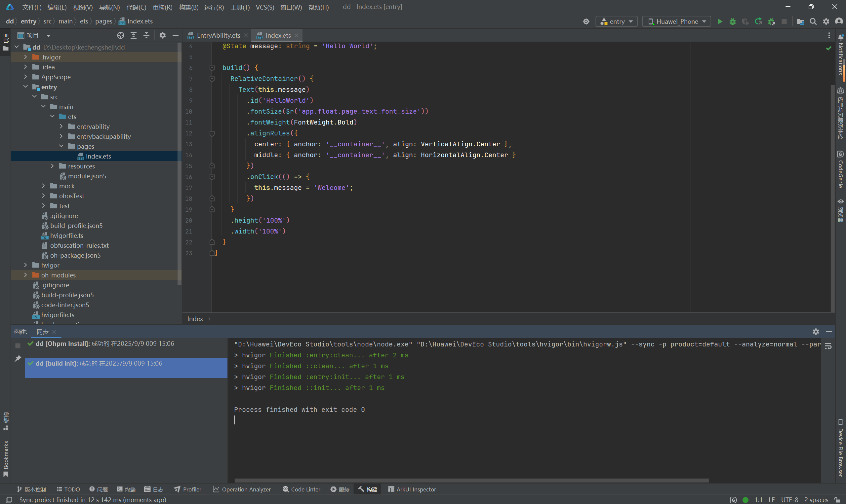846x504 pixels.
Task: Open the Previewer eye panel
Action: click(x=841, y=211)
